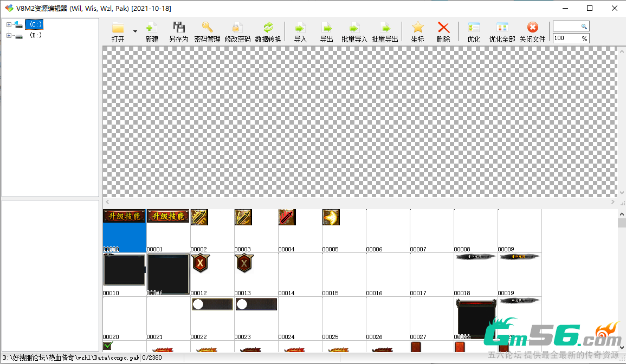Click the 优化 (Optimize) icon
This screenshot has height=364, width=626.
[474, 27]
